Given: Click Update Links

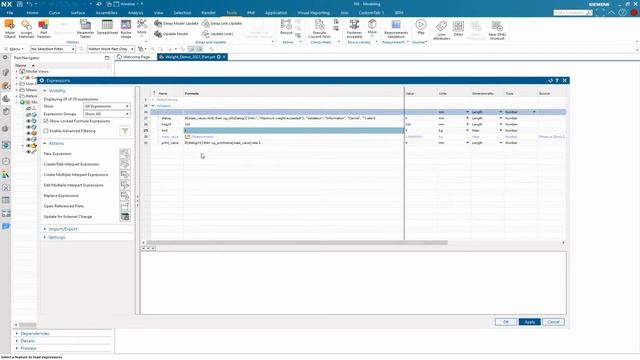Looking at the screenshot, I should (218, 34).
